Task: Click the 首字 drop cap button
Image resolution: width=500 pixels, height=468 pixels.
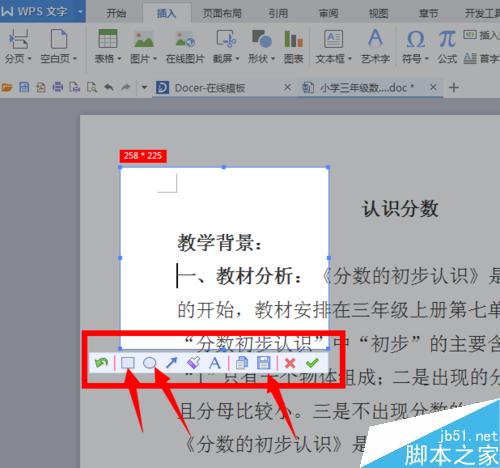Action: (482, 59)
